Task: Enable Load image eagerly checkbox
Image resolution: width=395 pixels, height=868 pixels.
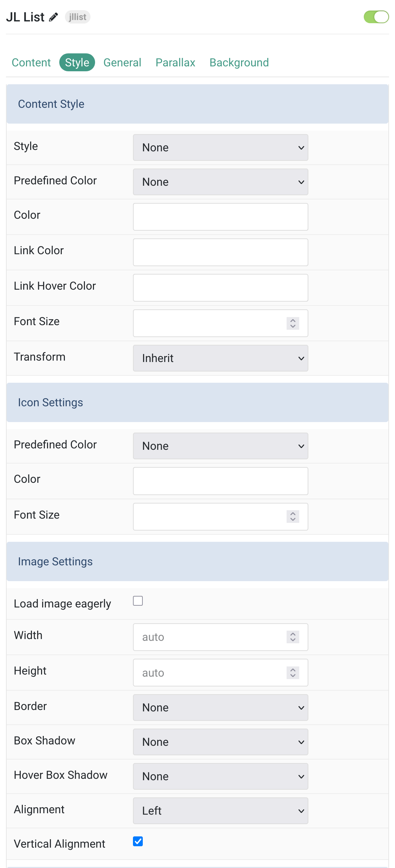Action: tap(138, 601)
